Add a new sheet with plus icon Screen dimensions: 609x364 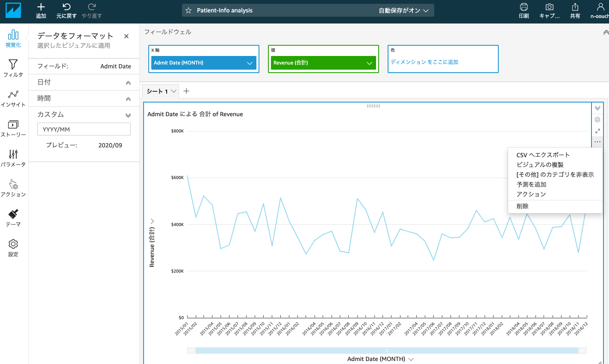coord(186,91)
